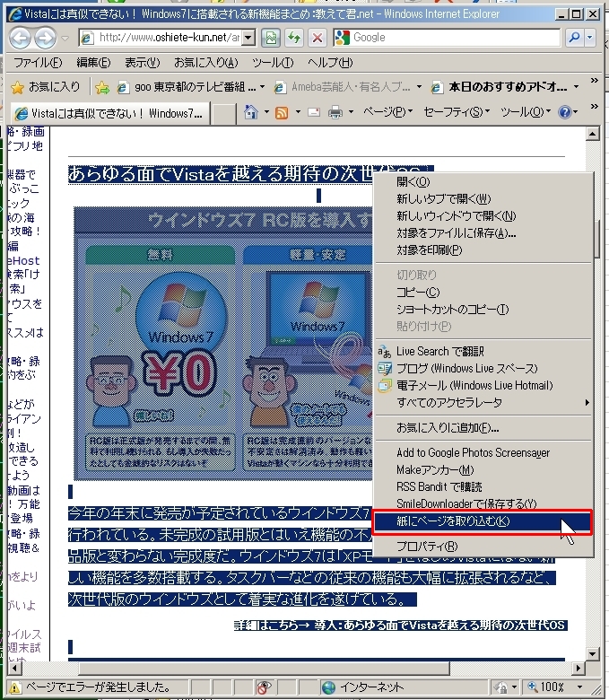Click the browser Forward arrow button
The width and height of the screenshot is (609, 700).
coord(46,38)
